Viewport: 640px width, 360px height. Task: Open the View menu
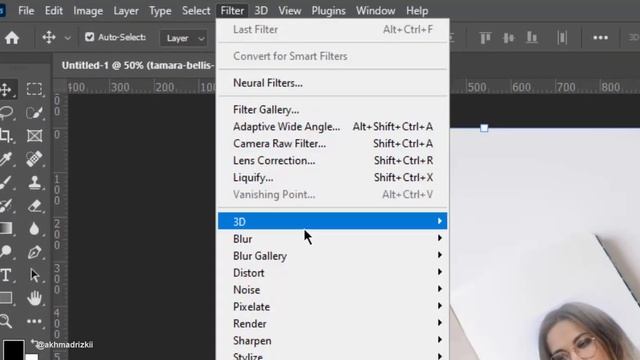pyautogui.click(x=289, y=11)
